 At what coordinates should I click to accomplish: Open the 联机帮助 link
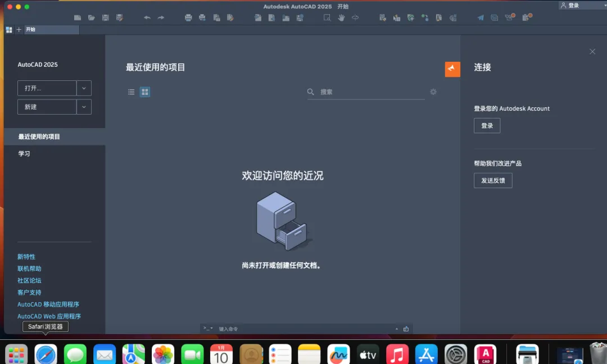point(29,269)
